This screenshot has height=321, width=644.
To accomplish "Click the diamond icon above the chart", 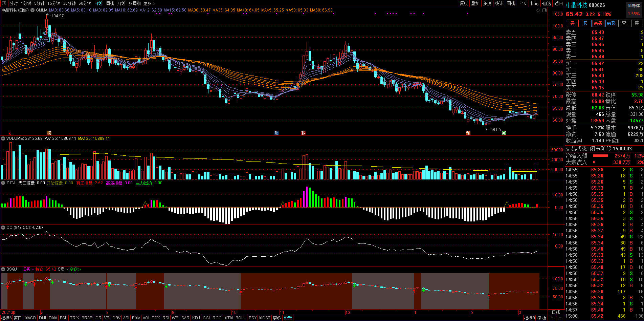I will pos(538,10).
